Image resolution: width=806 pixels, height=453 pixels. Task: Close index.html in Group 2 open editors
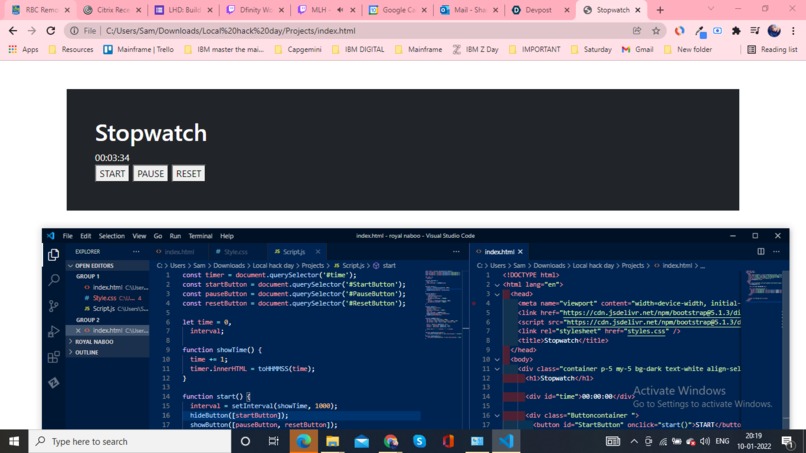coord(78,331)
